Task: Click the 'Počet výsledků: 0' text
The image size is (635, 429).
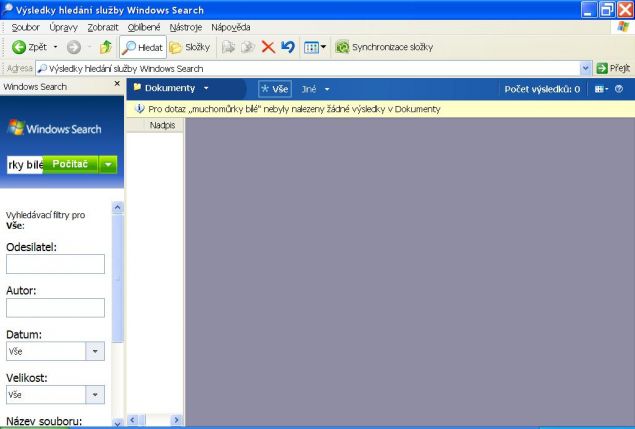Action: click(542, 89)
